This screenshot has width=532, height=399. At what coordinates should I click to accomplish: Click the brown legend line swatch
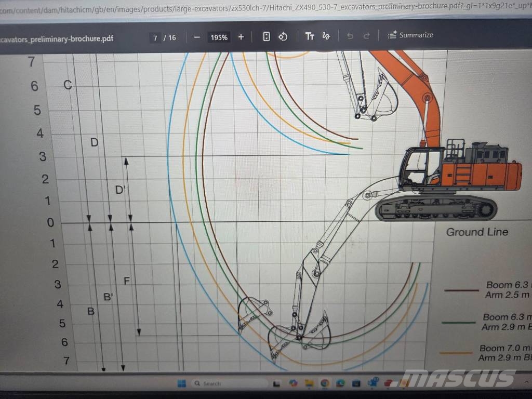(461, 290)
